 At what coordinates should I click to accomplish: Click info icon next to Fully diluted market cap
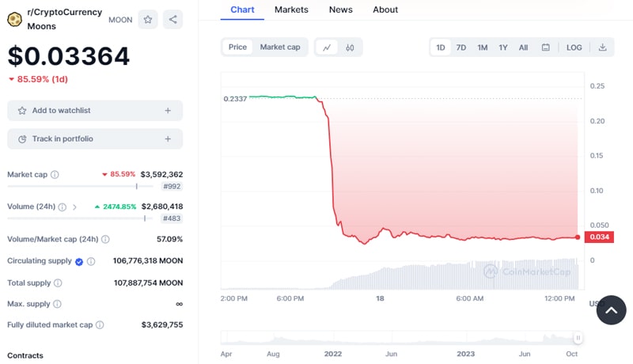100,325
